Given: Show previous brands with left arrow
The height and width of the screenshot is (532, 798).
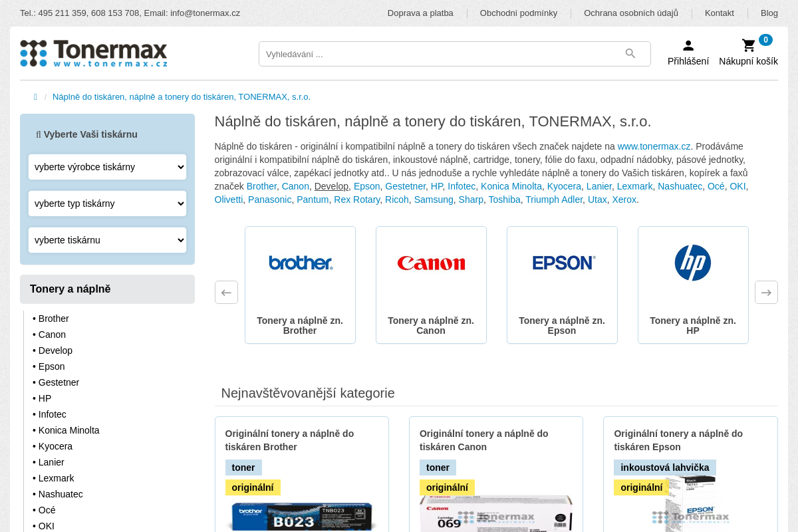Looking at the screenshot, I should pyautogui.click(x=226, y=293).
